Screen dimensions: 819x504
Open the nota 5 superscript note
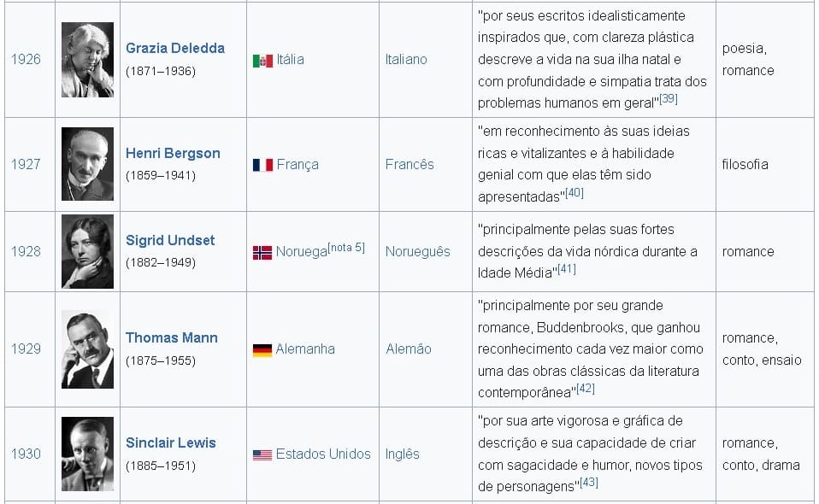pyautogui.click(x=346, y=248)
